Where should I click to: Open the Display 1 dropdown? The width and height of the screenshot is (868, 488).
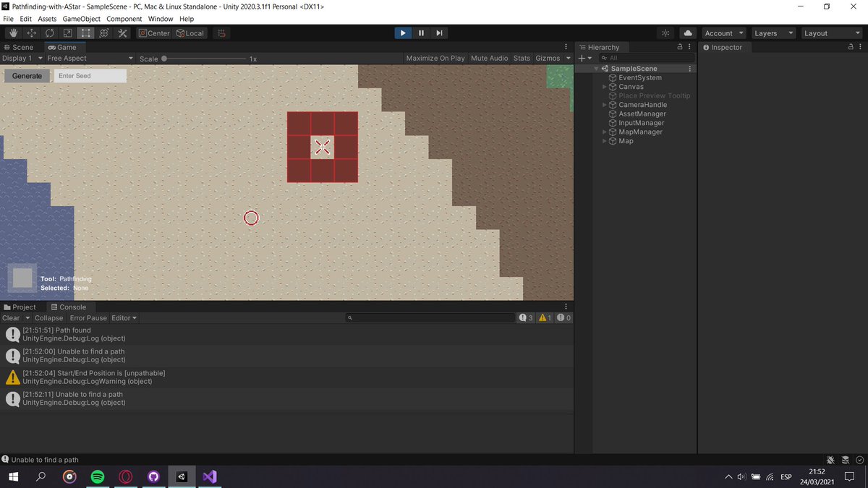tap(22, 58)
